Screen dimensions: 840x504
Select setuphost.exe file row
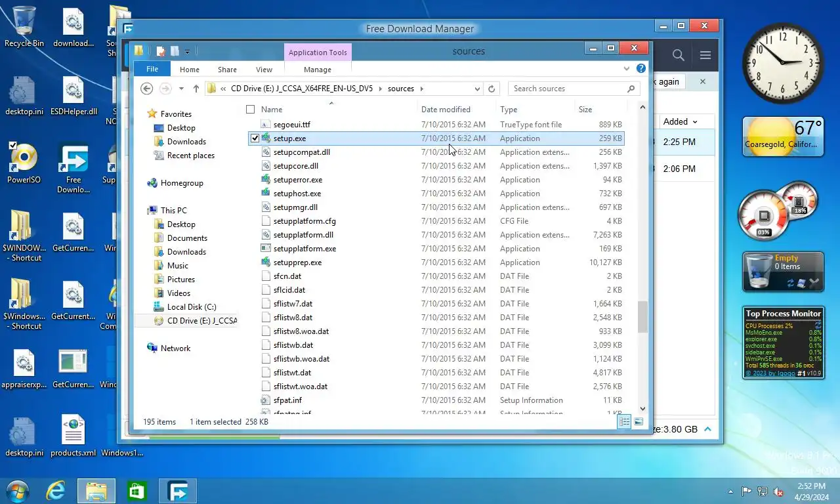(x=436, y=194)
